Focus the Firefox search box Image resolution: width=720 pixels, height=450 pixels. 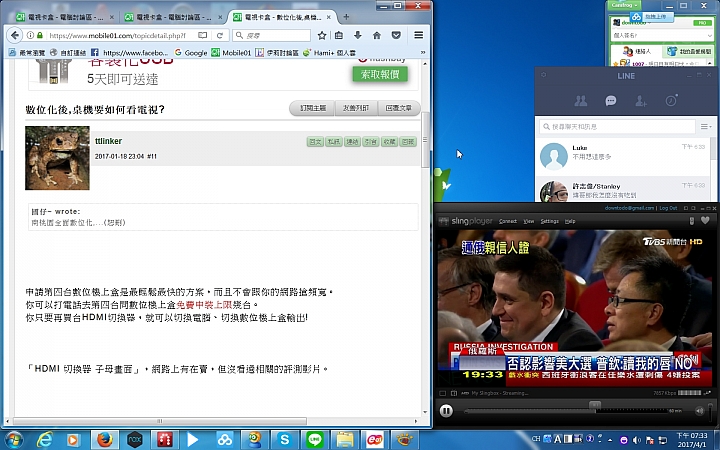pos(271,35)
